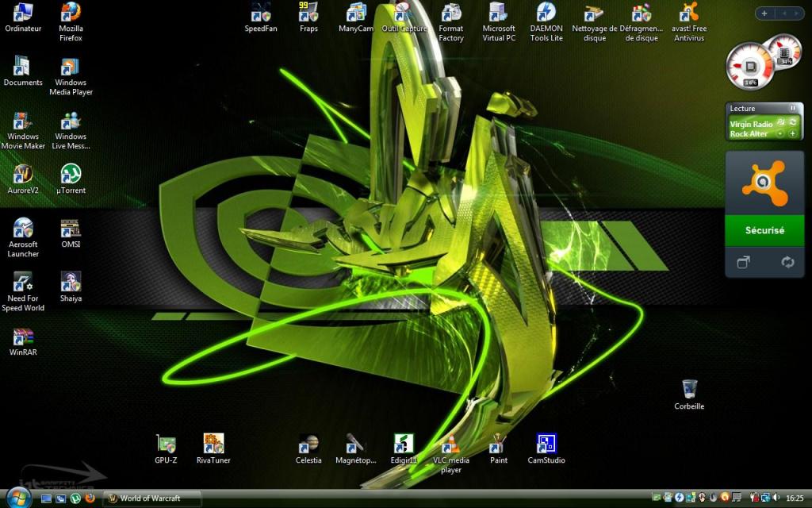Open the Windows Start menu orb
The height and width of the screenshot is (508, 812).
coord(17,498)
